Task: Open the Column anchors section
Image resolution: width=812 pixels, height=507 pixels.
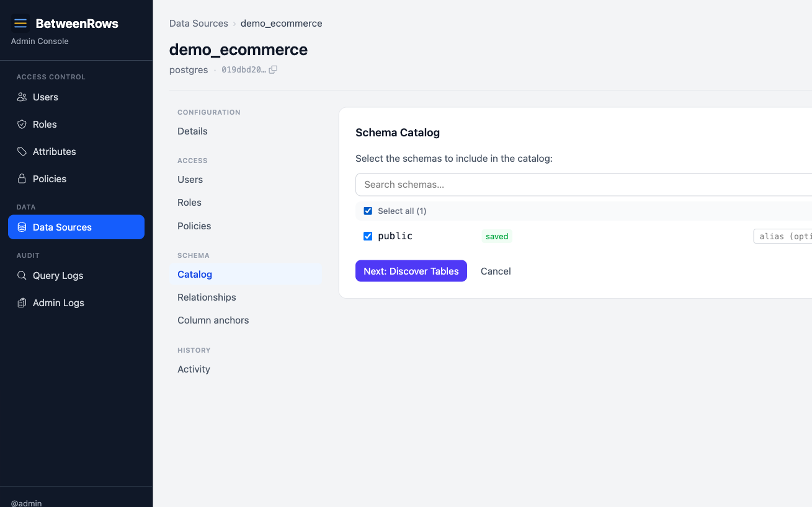Action: click(246, 320)
